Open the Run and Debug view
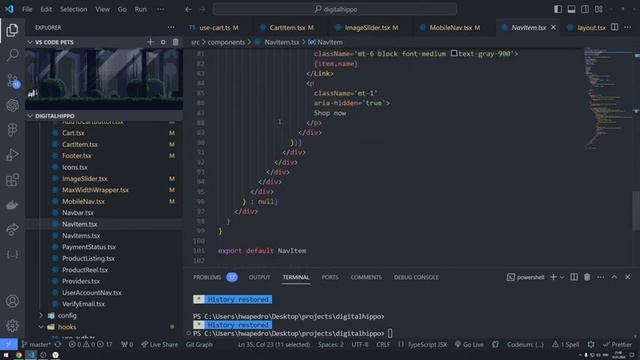Image resolution: width=640 pixels, height=360 pixels. tap(12, 155)
